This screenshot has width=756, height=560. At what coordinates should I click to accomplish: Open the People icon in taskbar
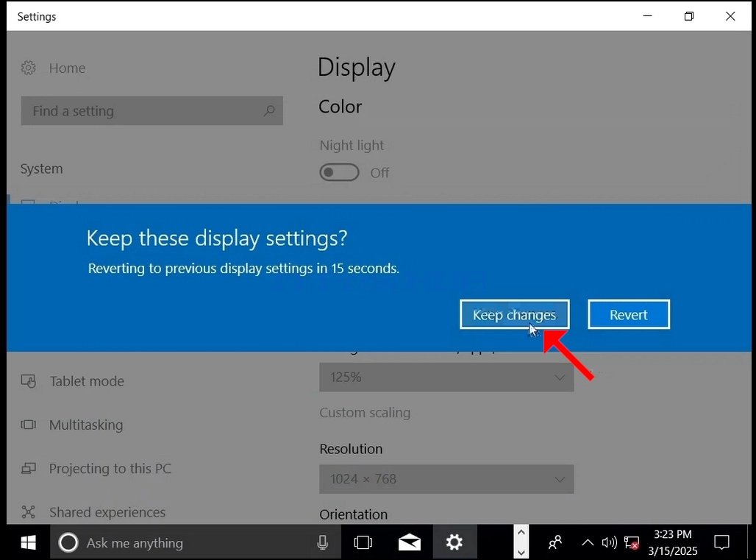pyautogui.click(x=555, y=542)
